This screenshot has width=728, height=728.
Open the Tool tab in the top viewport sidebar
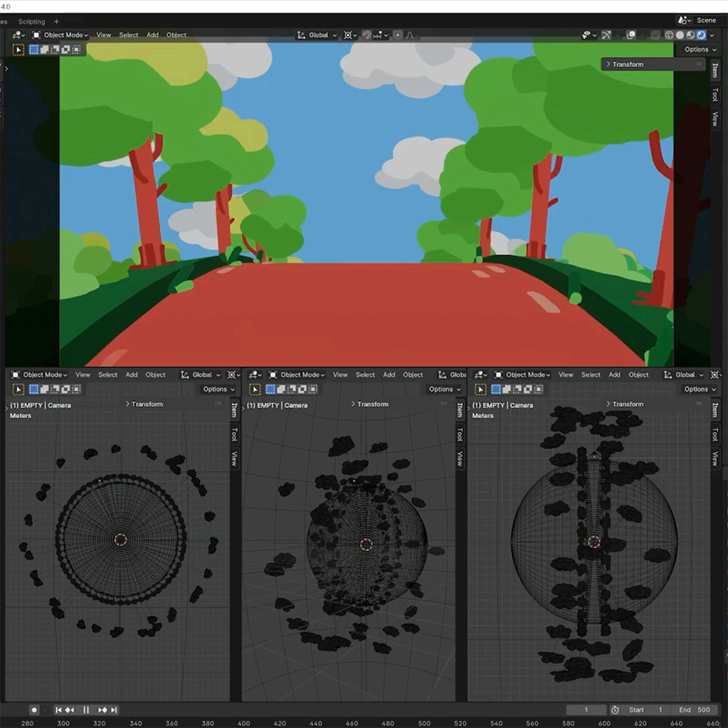click(x=715, y=95)
